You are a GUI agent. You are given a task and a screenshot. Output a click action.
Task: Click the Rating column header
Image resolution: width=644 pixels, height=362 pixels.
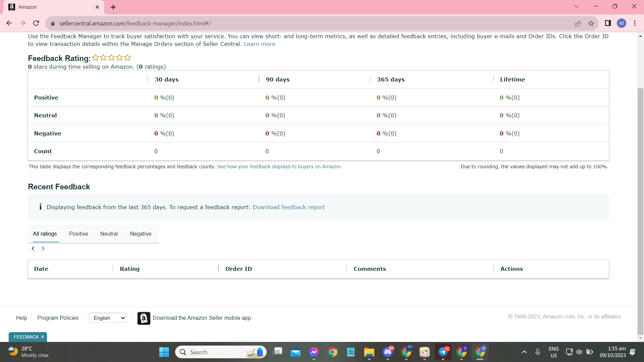[130, 269]
